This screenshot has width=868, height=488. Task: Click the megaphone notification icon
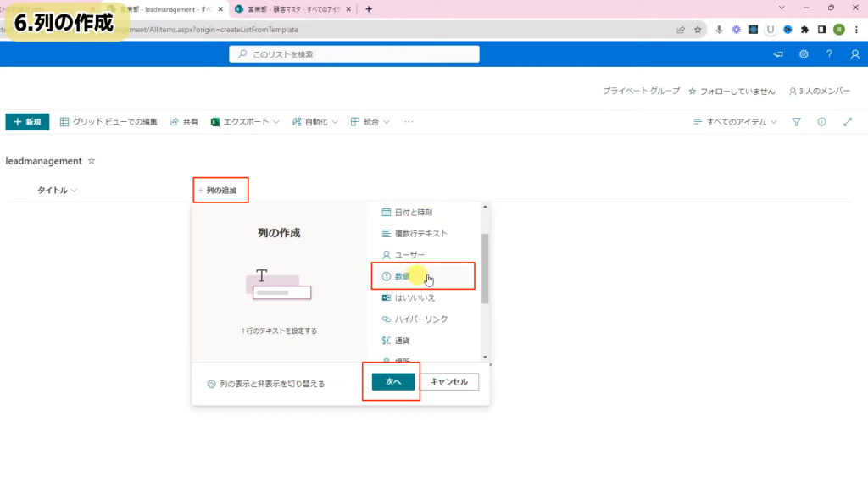click(778, 54)
